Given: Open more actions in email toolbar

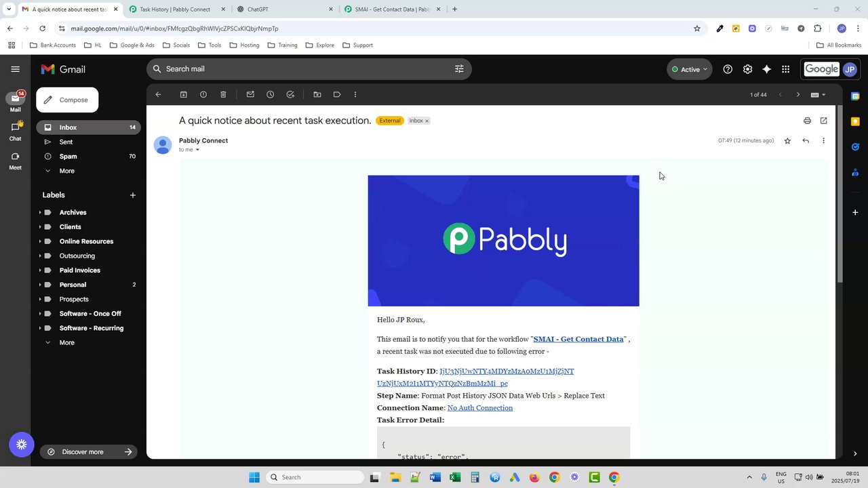Looking at the screenshot, I should click(x=355, y=95).
